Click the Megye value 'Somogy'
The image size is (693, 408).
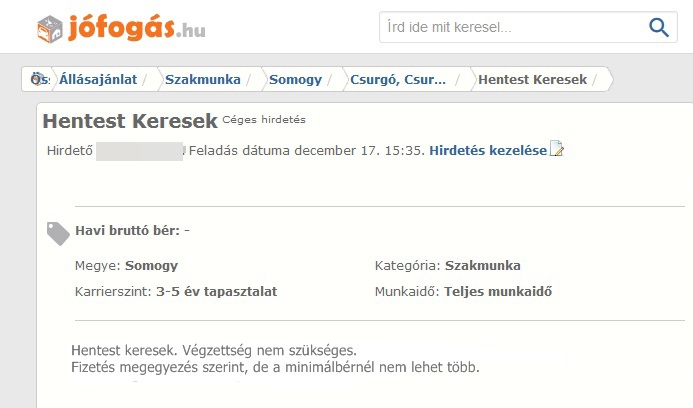152,266
